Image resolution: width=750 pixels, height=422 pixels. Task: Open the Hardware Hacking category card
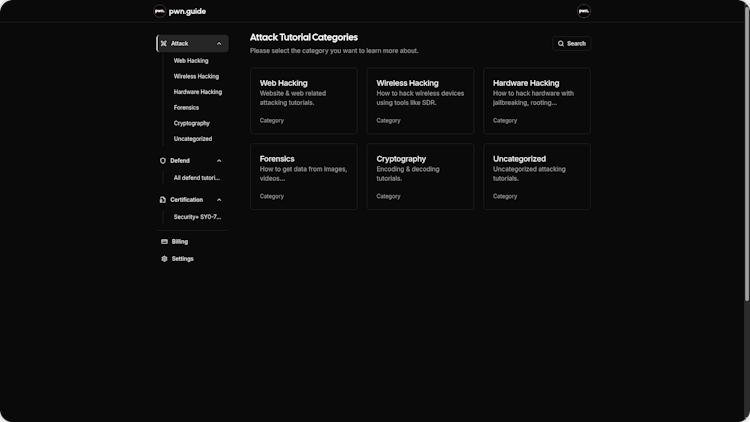(537, 101)
